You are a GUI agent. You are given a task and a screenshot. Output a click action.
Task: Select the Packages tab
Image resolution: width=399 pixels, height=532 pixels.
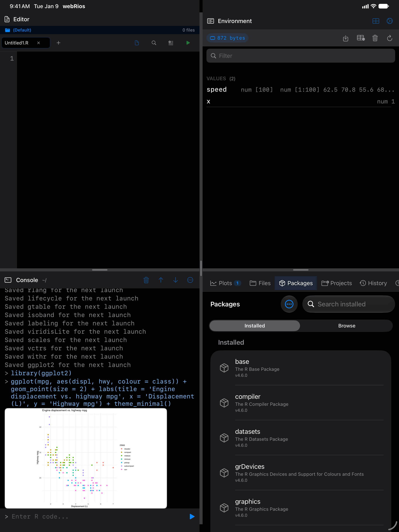tap(296, 283)
